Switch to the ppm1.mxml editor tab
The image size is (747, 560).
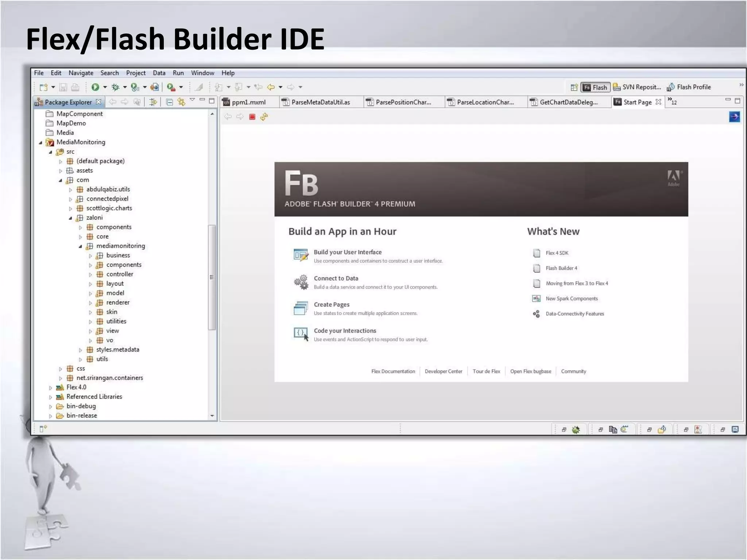(248, 102)
